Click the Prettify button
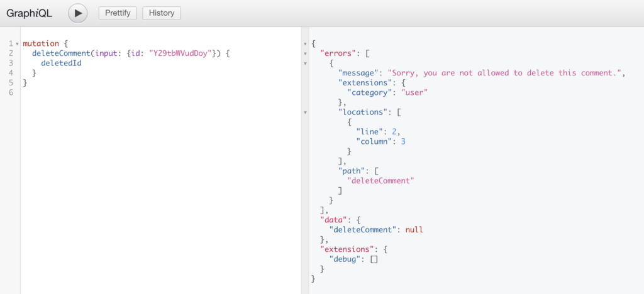 coord(118,13)
